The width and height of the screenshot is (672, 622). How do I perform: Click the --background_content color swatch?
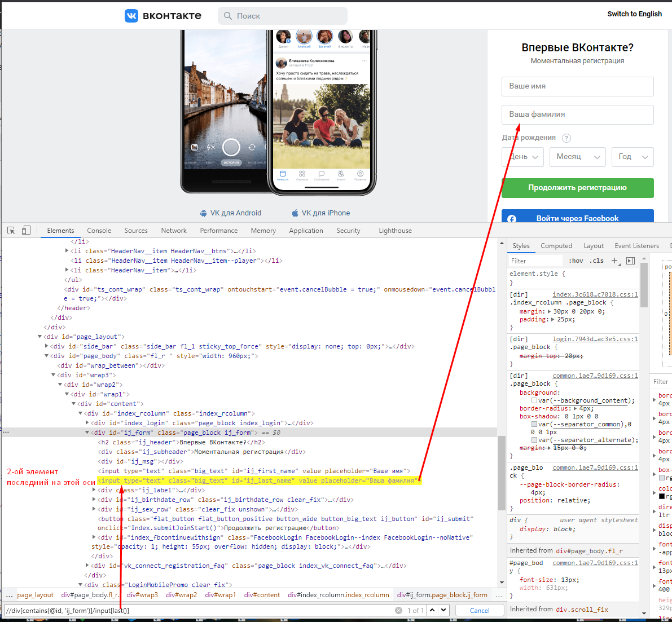[x=534, y=400]
